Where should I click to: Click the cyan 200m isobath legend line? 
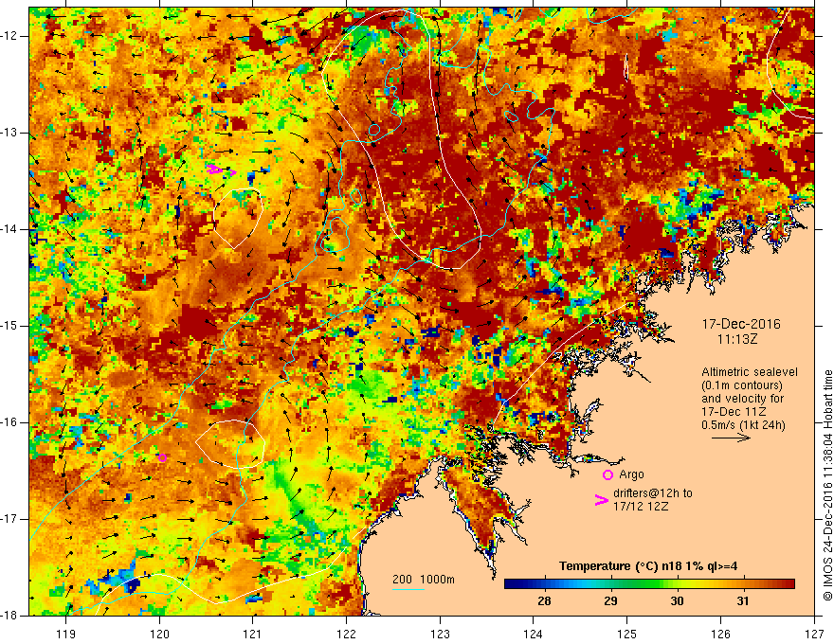(408, 589)
